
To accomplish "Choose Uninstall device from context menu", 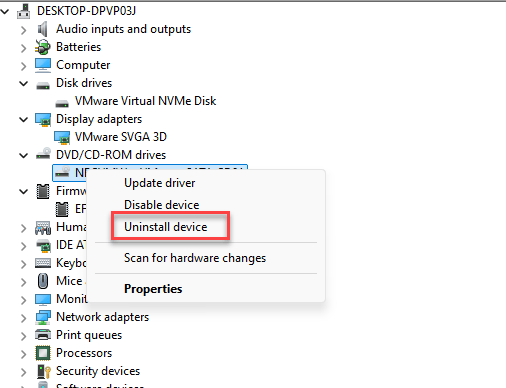I will [166, 227].
